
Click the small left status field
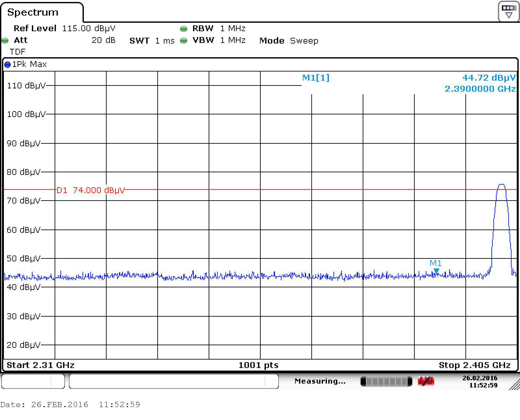33,381
